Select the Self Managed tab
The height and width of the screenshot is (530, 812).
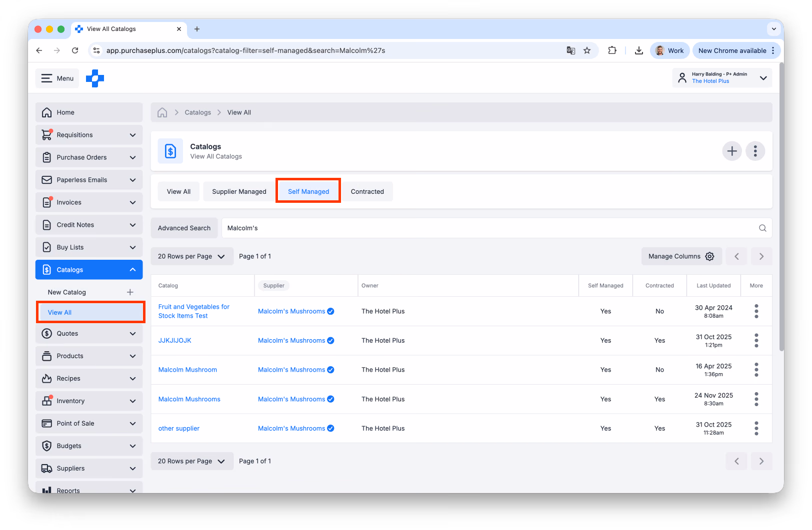[x=308, y=192]
